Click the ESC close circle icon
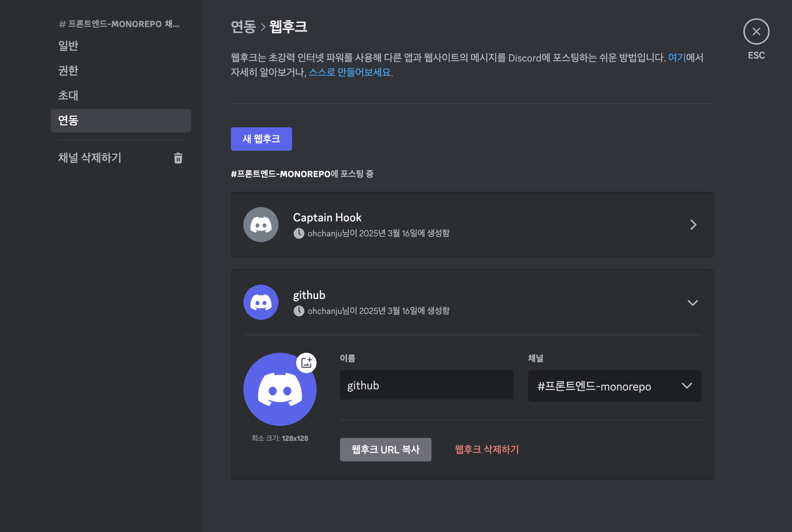 756,31
